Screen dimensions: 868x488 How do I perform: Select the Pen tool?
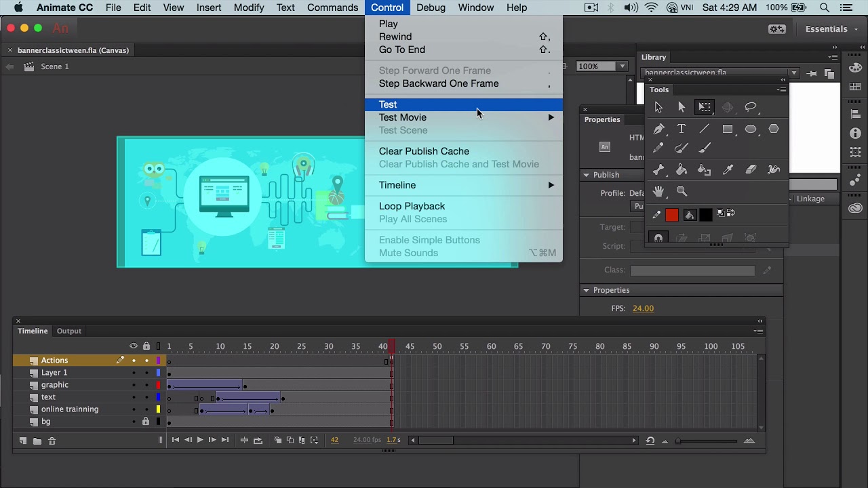click(x=658, y=129)
